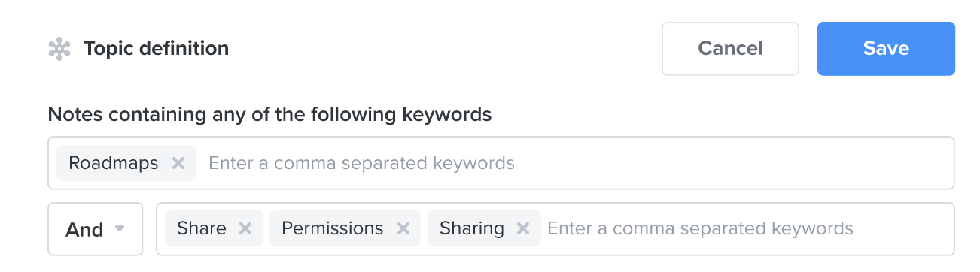Select the Permissions keyword chip

pos(333,228)
